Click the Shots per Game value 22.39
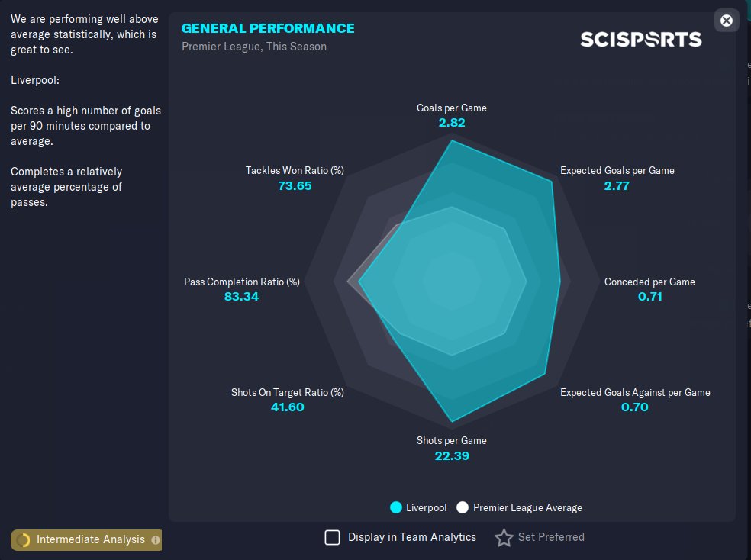 [452, 455]
